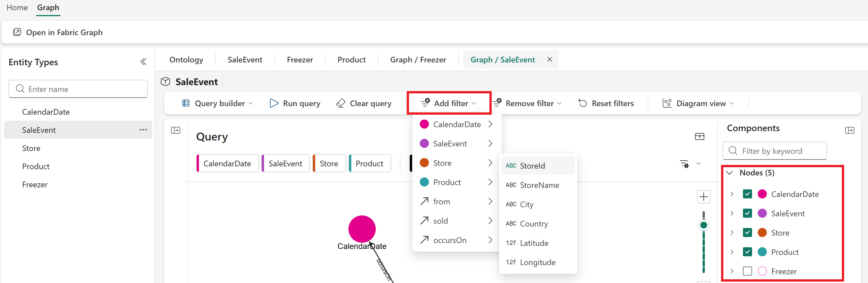This screenshot has width=868, height=283.
Task: Click the Open in Fabric Graph icon
Action: click(x=17, y=32)
